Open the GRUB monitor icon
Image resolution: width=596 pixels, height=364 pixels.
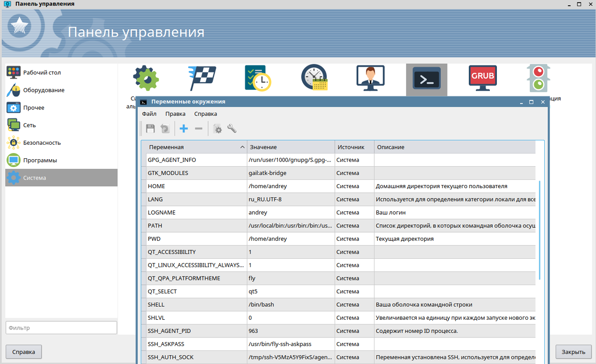point(482,78)
